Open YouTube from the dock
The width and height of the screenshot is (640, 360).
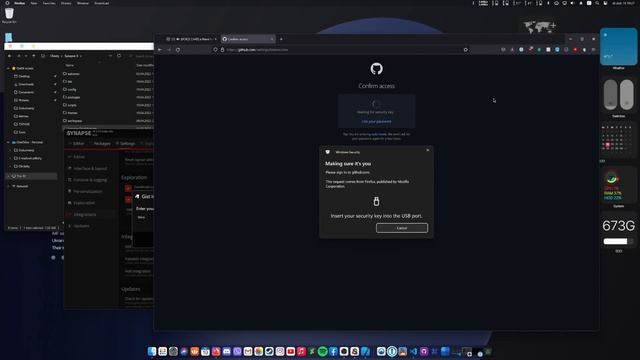291,351
